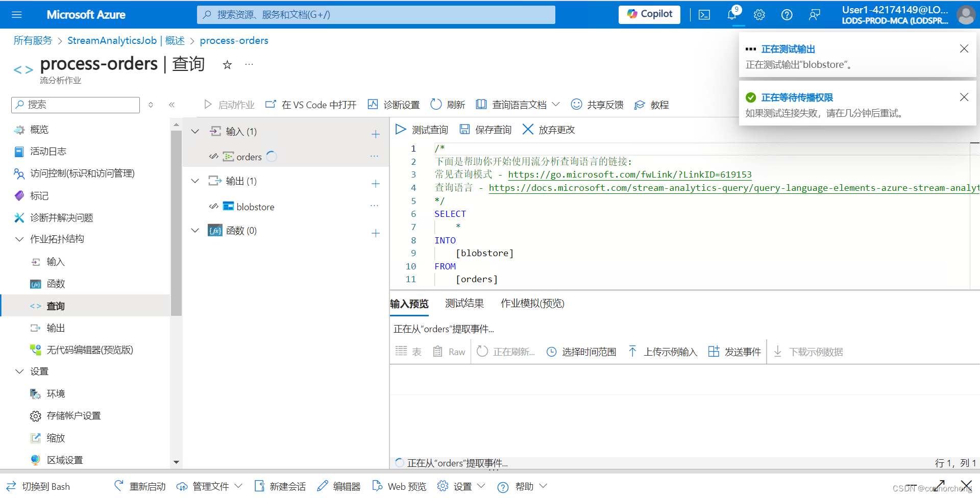
Task: Click 切换到 Bash in Cloud Shell
Action: click(38, 486)
